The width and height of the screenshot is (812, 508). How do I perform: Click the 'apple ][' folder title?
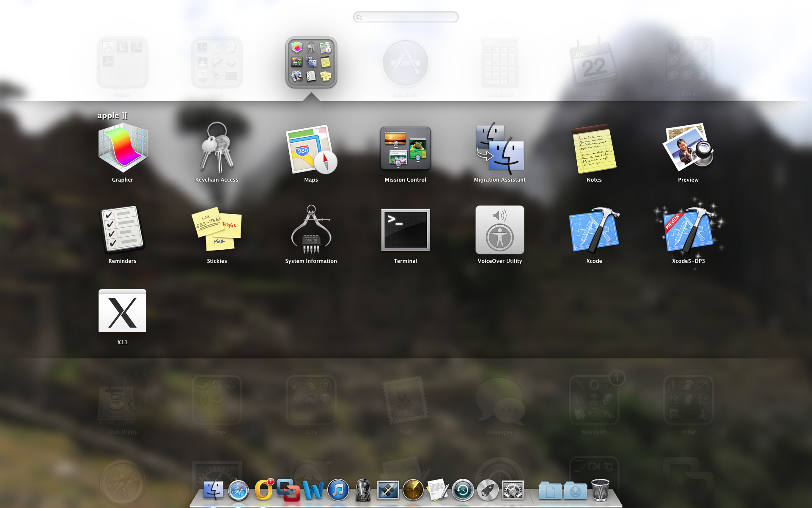pos(112,116)
